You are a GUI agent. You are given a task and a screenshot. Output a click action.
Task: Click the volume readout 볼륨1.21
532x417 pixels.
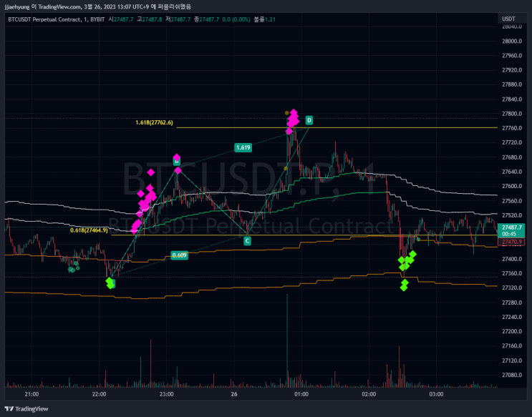coord(265,19)
